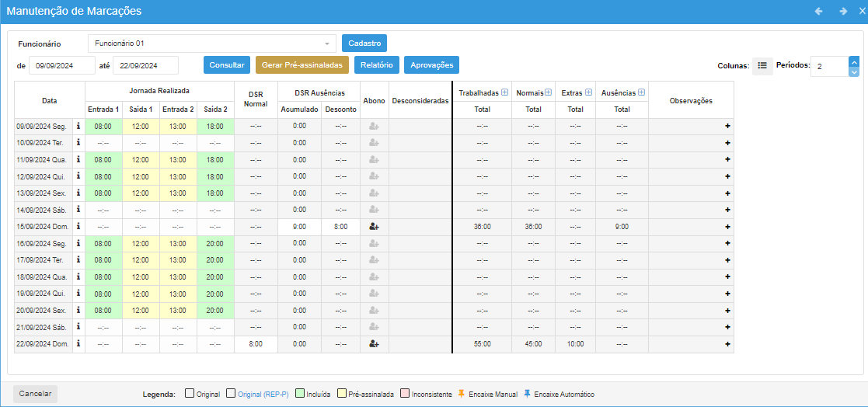Add observation for 10/09/2024 Ter. row
The image size is (868, 407).
(727, 143)
